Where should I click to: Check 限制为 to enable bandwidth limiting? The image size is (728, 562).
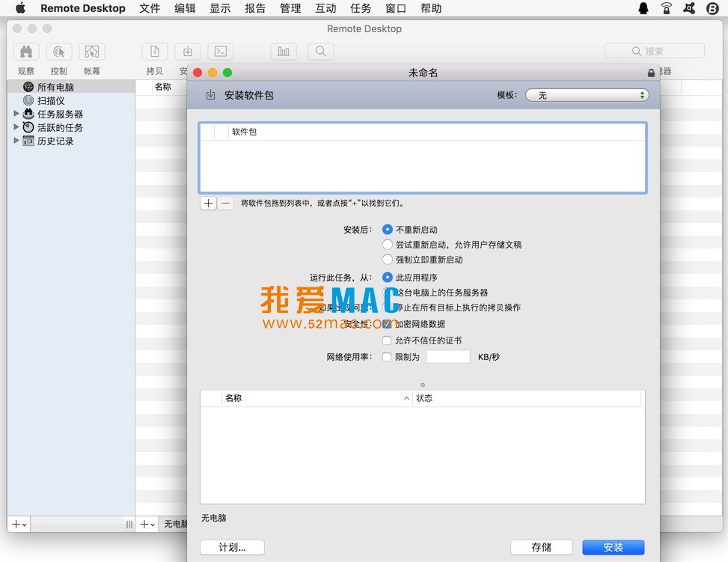click(388, 357)
